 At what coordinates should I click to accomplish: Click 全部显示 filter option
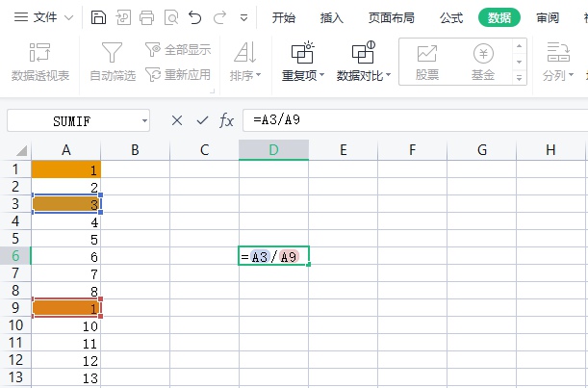(x=178, y=49)
